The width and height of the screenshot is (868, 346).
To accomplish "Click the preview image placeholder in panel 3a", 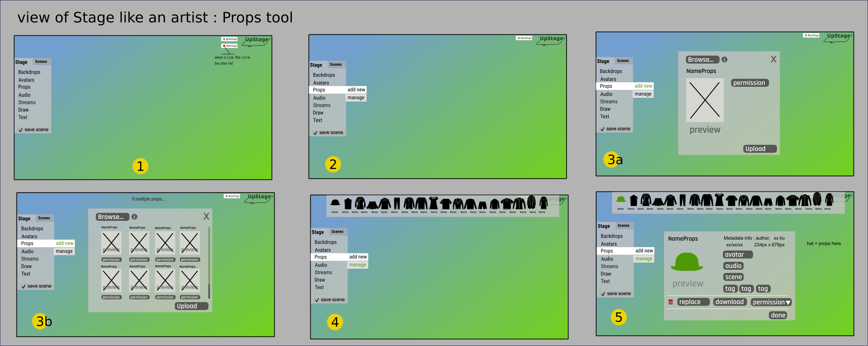I will [705, 100].
